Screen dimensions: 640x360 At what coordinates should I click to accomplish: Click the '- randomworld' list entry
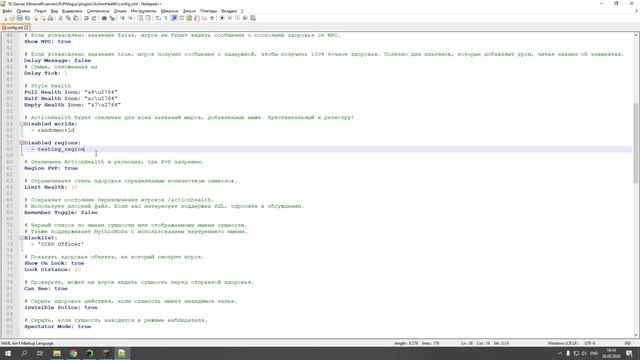[x=53, y=130]
